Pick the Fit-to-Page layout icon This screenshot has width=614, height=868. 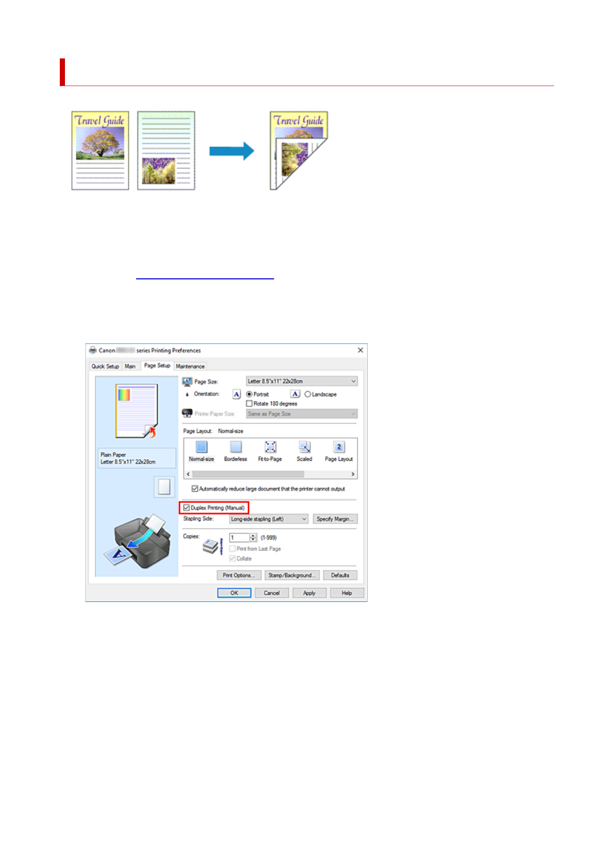click(x=270, y=447)
